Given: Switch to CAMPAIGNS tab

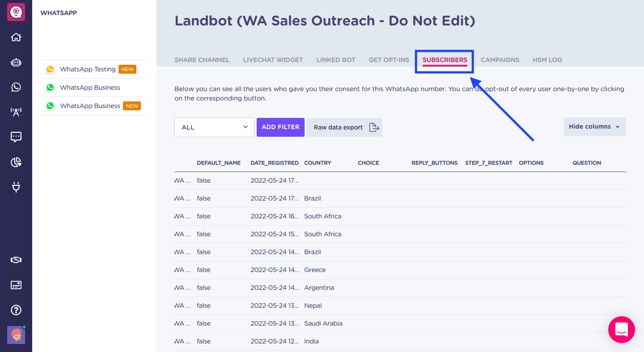Looking at the screenshot, I should tap(500, 60).
